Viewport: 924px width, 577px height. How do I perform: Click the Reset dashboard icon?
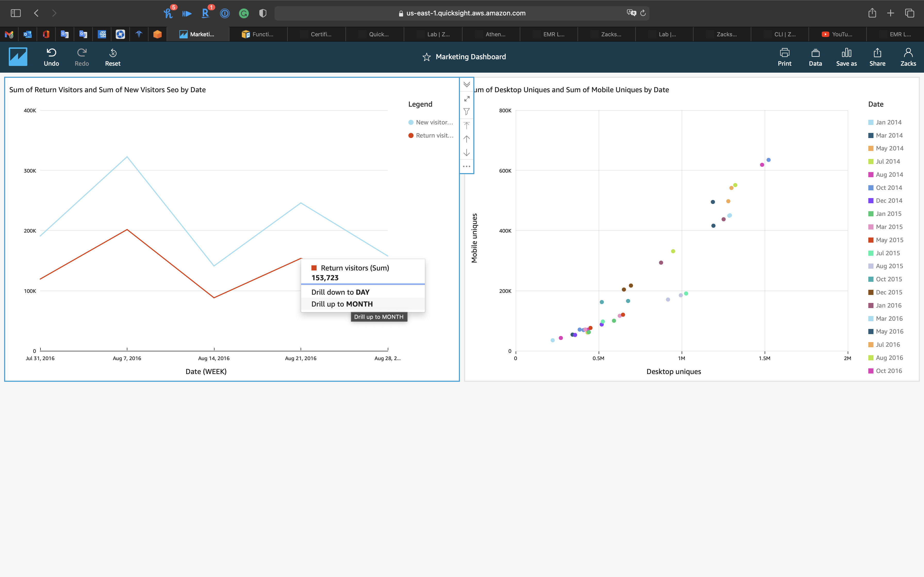[x=113, y=53]
